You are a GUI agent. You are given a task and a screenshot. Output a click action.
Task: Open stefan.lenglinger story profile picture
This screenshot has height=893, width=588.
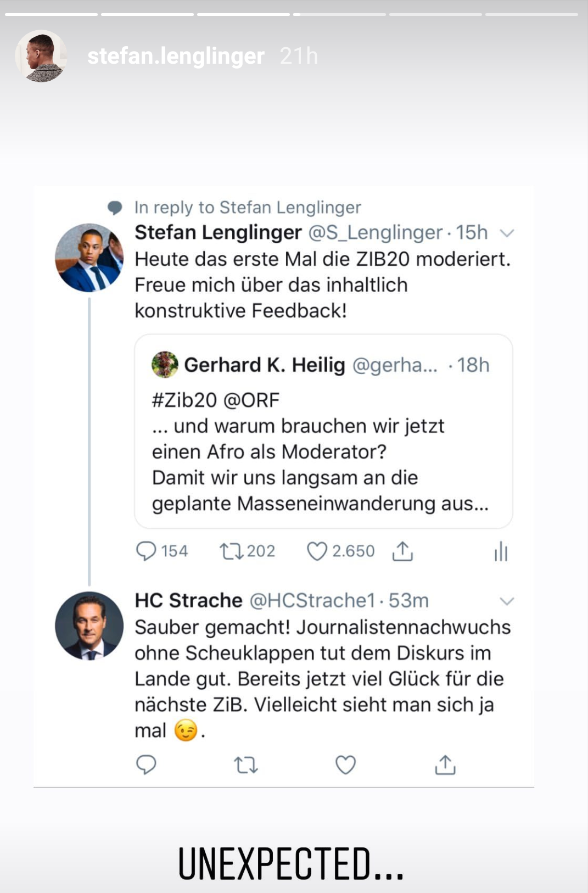coord(41,56)
